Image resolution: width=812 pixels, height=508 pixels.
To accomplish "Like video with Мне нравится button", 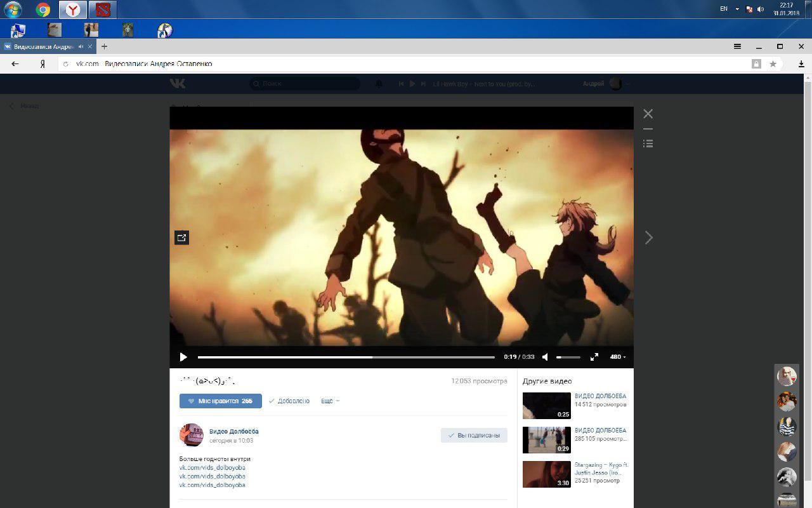I will (x=221, y=401).
